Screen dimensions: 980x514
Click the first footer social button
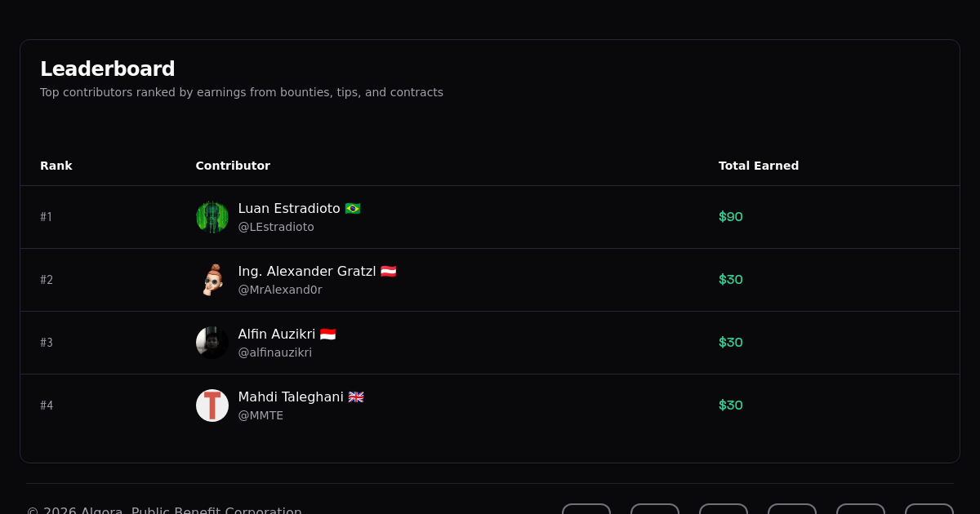586,510
